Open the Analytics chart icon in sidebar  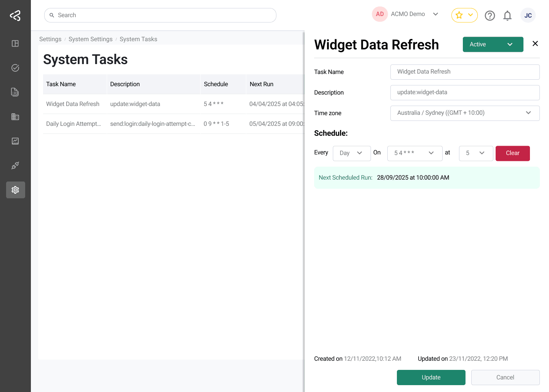point(15,141)
